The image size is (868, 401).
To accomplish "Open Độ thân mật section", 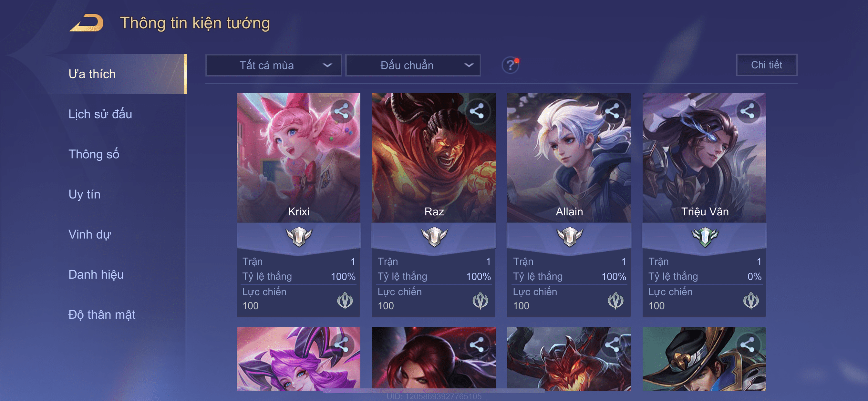I will coord(102,314).
